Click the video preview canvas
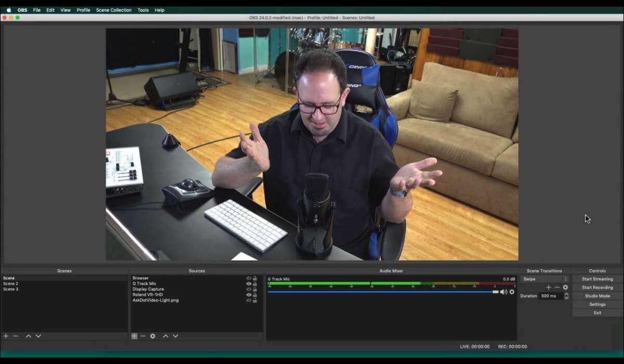Image resolution: width=624 pixels, height=364 pixels. tap(312, 144)
